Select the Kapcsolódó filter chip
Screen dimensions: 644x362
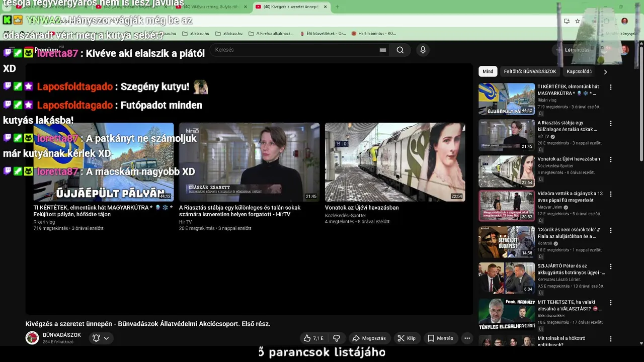pos(579,71)
